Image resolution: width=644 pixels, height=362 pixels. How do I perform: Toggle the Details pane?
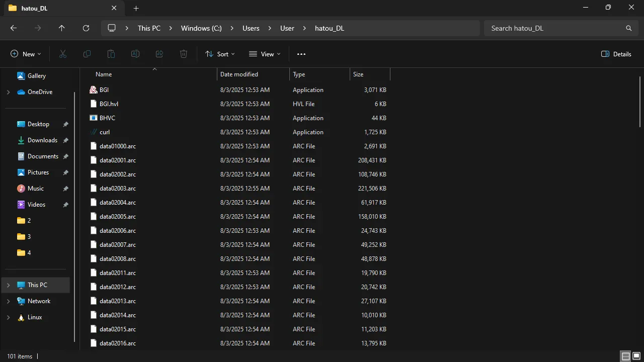[x=616, y=54]
